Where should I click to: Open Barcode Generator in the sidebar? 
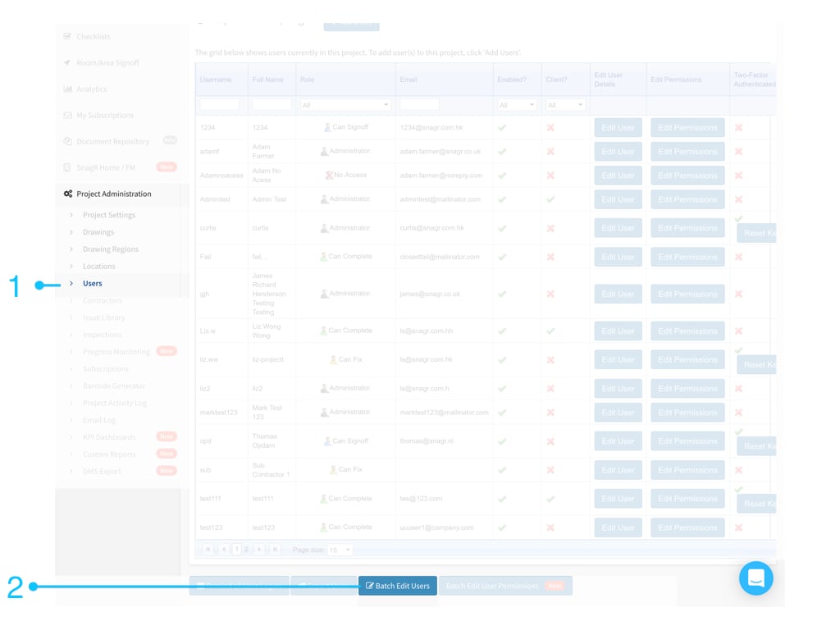click(114, 386)
